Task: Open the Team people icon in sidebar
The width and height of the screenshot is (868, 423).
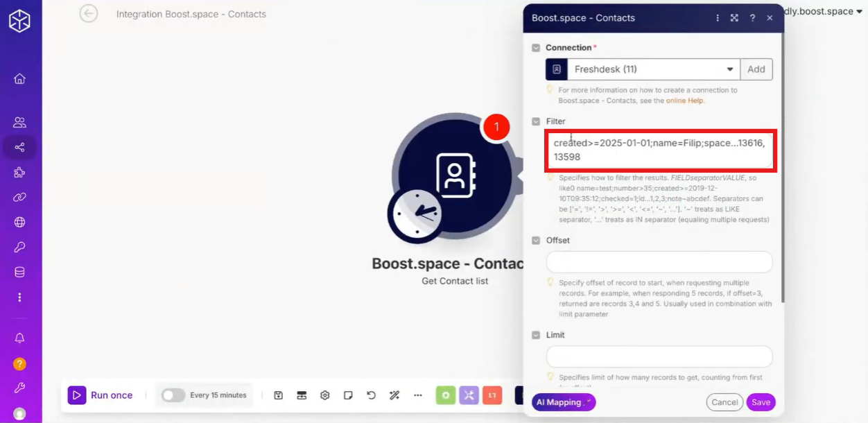Action: click(x=19, y=123)
